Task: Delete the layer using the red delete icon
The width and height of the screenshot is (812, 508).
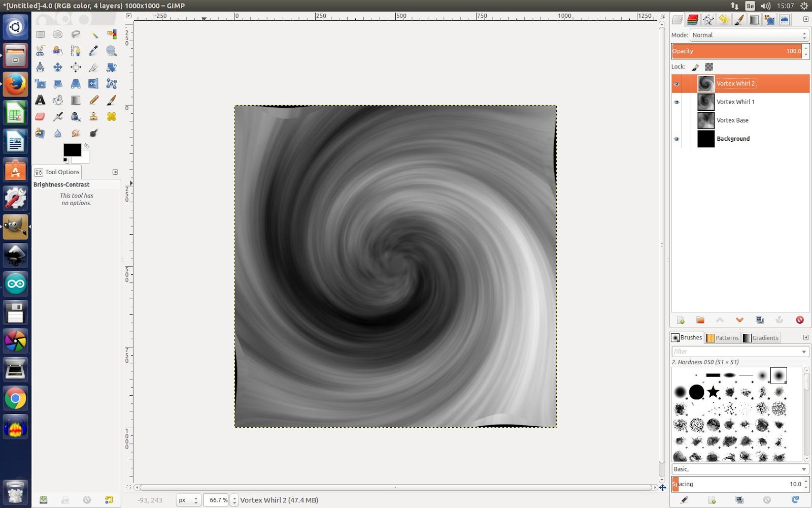Action: [x=800, y=320]
